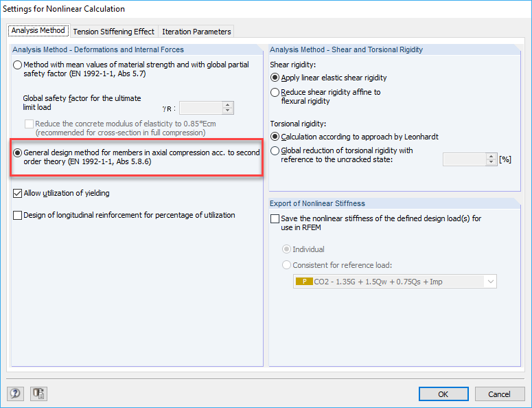Click the global safety factor input field
532x408 pixels.
click(200, 108)
